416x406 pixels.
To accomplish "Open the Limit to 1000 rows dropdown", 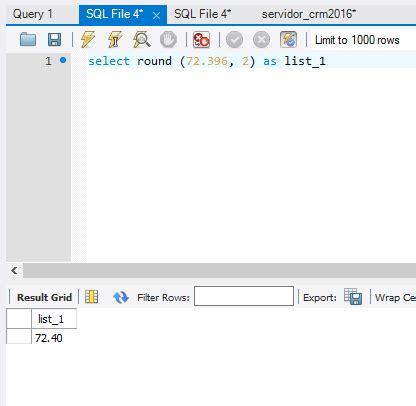I will click(x=363, y=40).
